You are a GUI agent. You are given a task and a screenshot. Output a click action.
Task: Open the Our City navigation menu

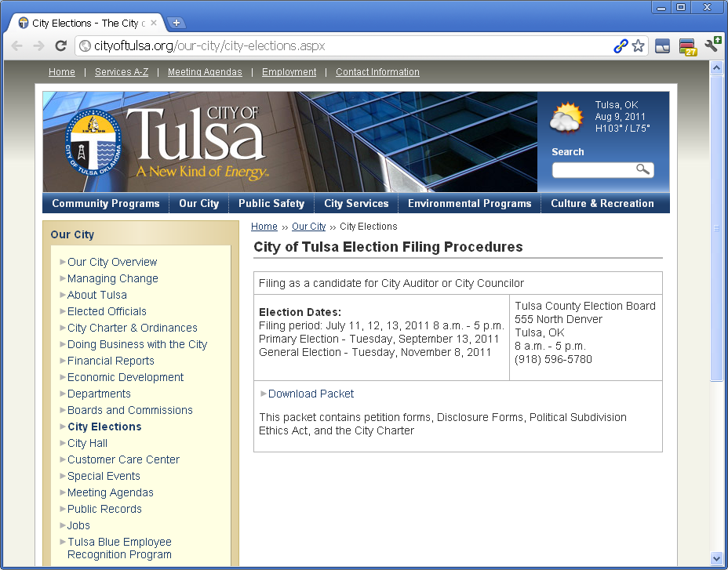coord(199,203)
